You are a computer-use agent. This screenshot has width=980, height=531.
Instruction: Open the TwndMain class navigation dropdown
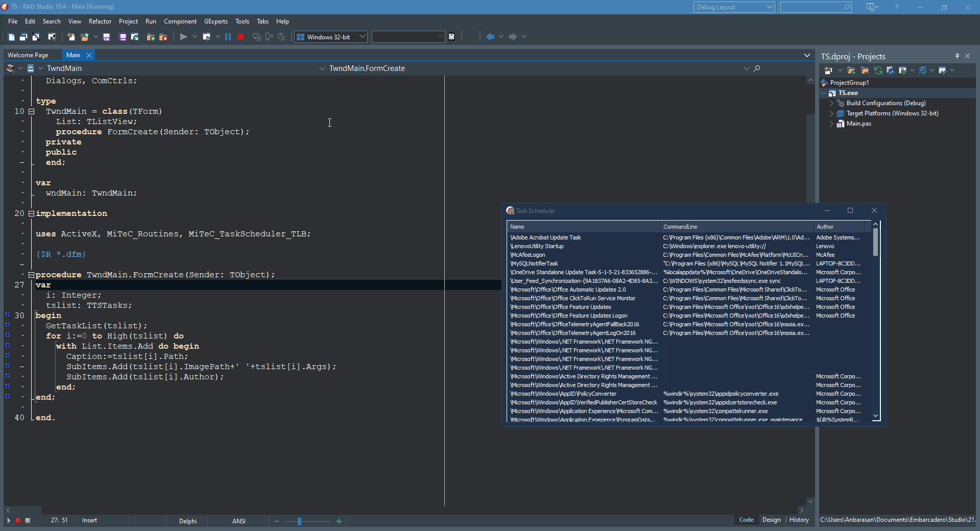(322, 68)
